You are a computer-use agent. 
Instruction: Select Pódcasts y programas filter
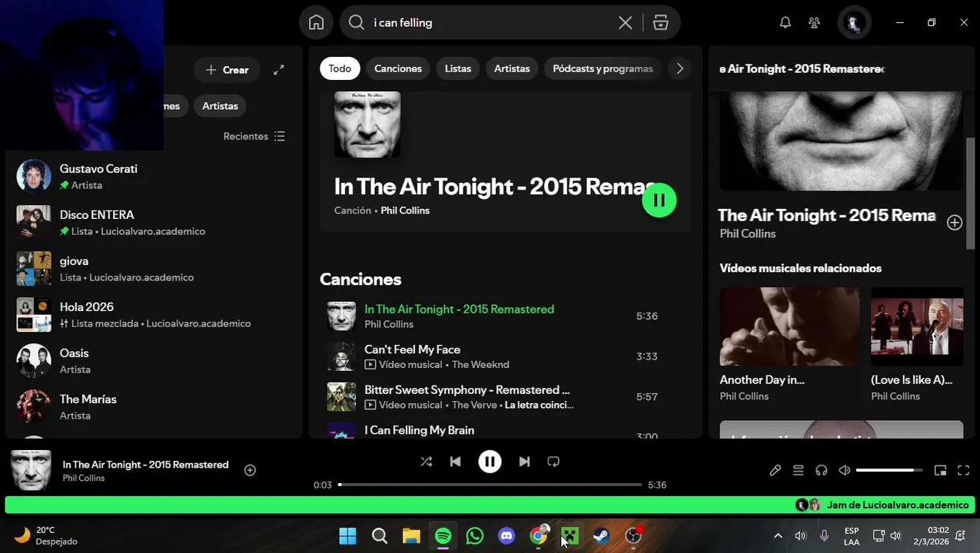click(603, 68)
